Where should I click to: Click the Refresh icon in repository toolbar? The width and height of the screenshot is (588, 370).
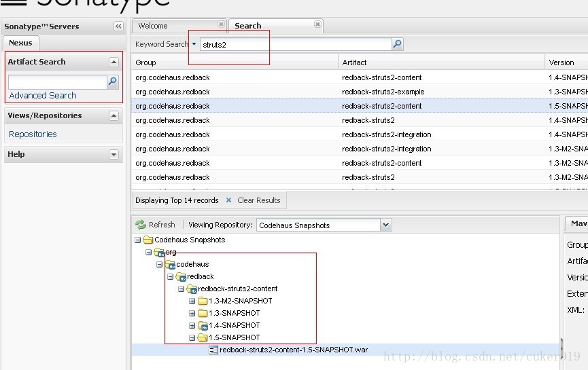pyautogui.click(x=141, y=225)
